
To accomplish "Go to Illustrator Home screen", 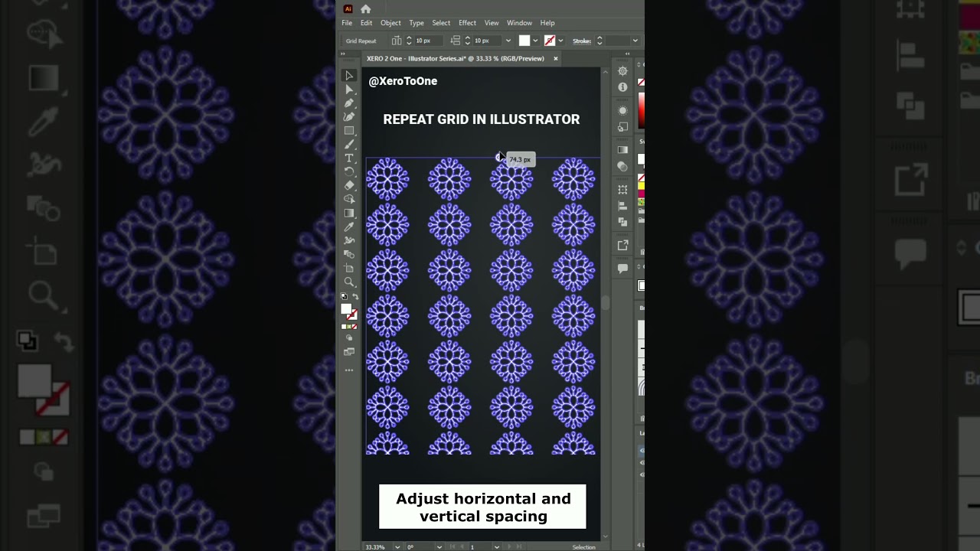I will pyautogui.click(x=366, y=9).
